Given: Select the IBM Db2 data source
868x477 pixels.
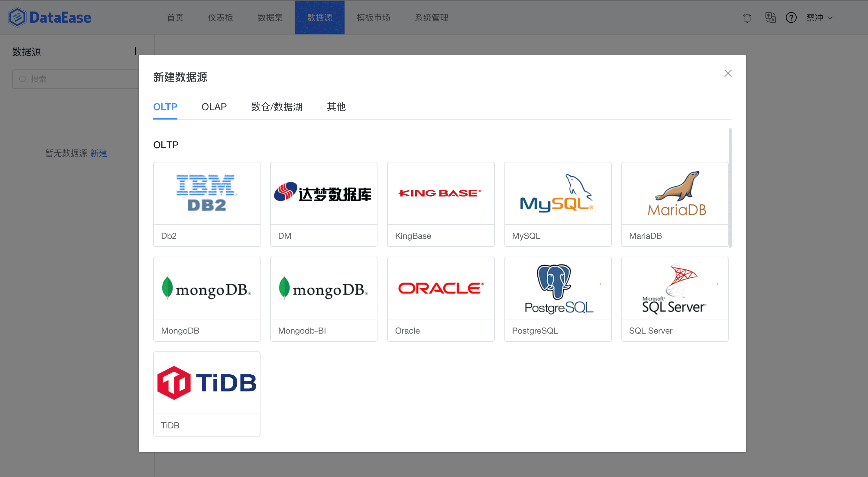Looking at the screenshot, I should point(206,204).
